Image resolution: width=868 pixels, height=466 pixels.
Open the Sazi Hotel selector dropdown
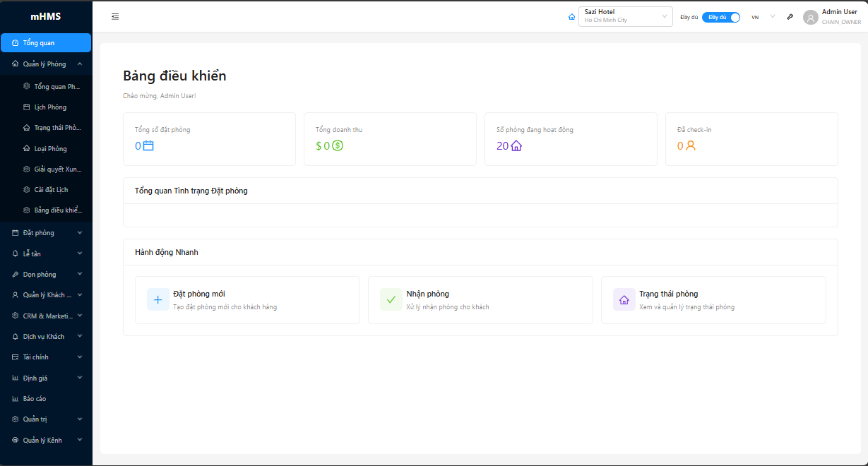coord(625,16)
